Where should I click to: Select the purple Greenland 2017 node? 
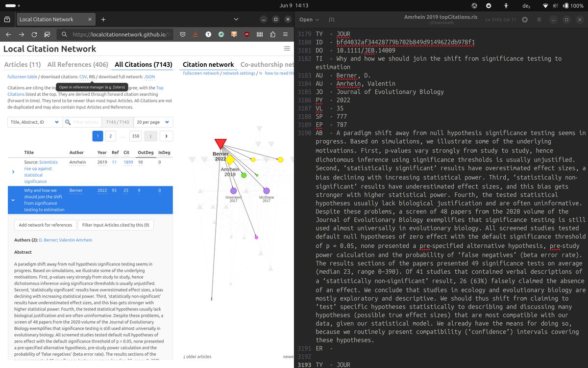pyautogui.click(x=233, y=191)
